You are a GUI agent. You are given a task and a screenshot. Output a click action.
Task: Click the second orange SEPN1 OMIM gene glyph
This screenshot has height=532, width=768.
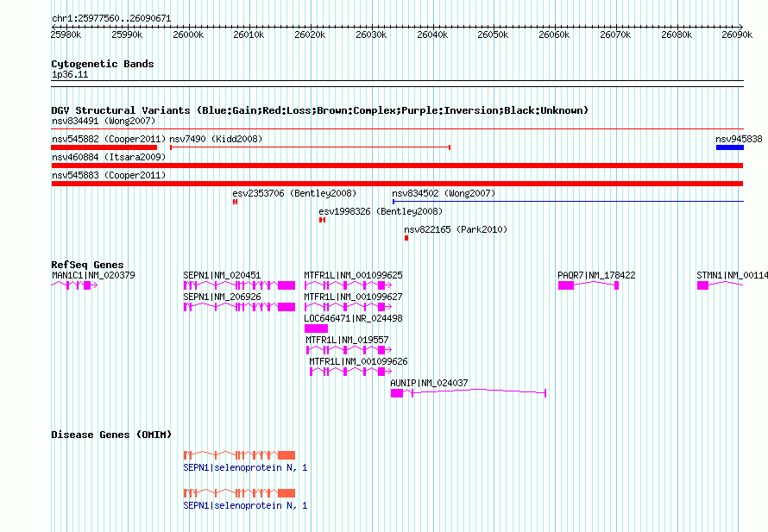coord(240,493)
